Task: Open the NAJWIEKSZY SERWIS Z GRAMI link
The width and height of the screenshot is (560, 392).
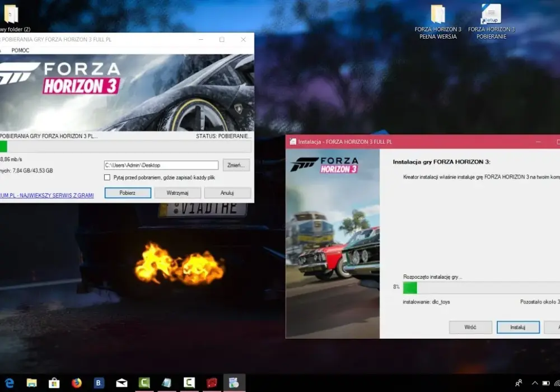Action: pos(47,195)
